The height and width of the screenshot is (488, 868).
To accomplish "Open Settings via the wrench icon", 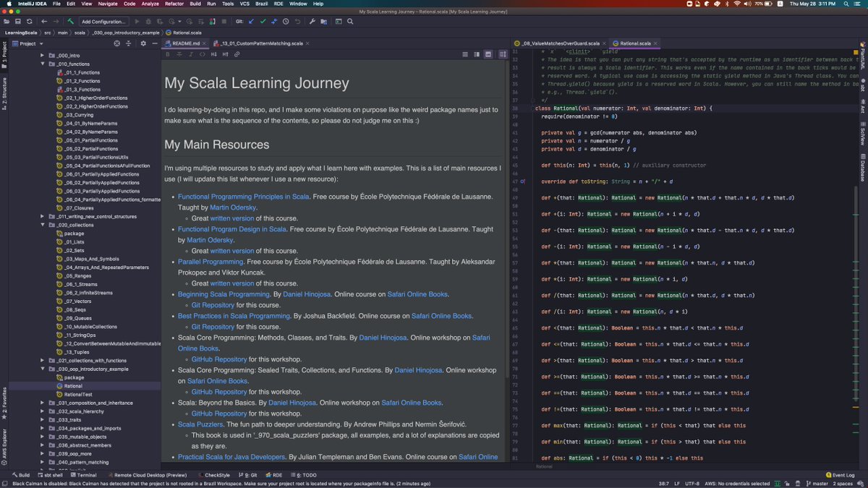I will point(312,22).
